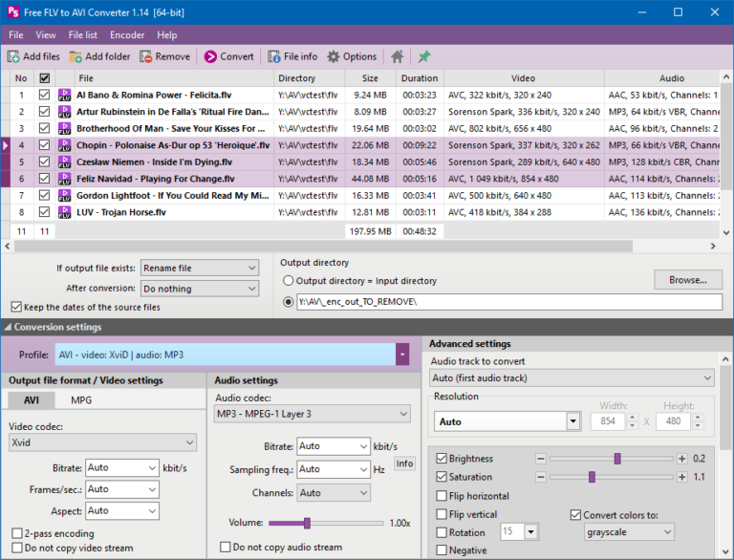Image resolution: width=734 pixels, height=560 pixels.
Task: Click the home icon in toolbar
Action: 398,56
